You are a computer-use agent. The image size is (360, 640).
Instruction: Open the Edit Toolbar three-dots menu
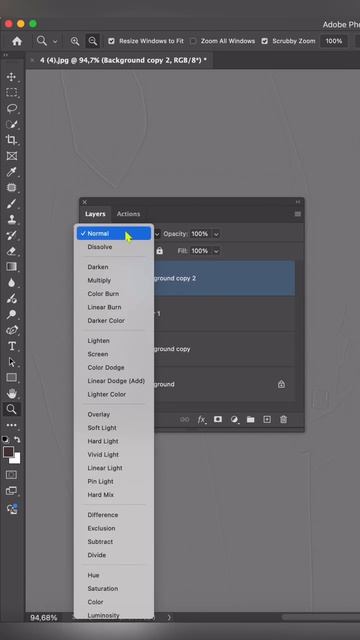(11, 425)
